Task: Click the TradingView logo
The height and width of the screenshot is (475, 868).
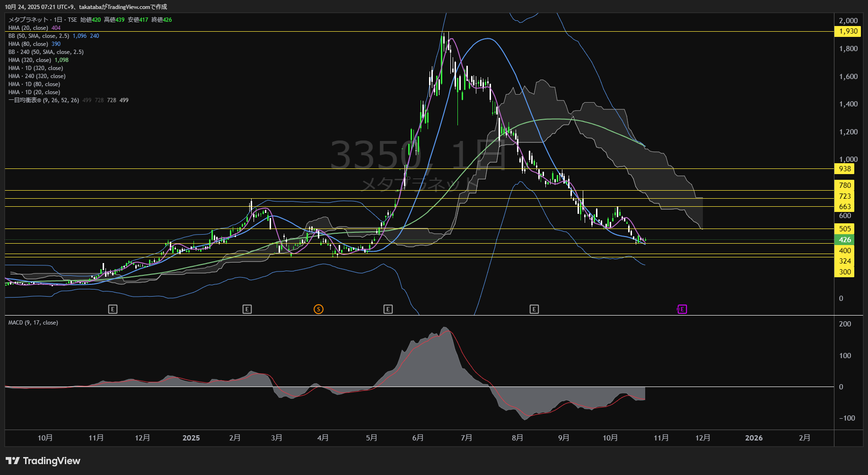Action: tap(43, 461)
